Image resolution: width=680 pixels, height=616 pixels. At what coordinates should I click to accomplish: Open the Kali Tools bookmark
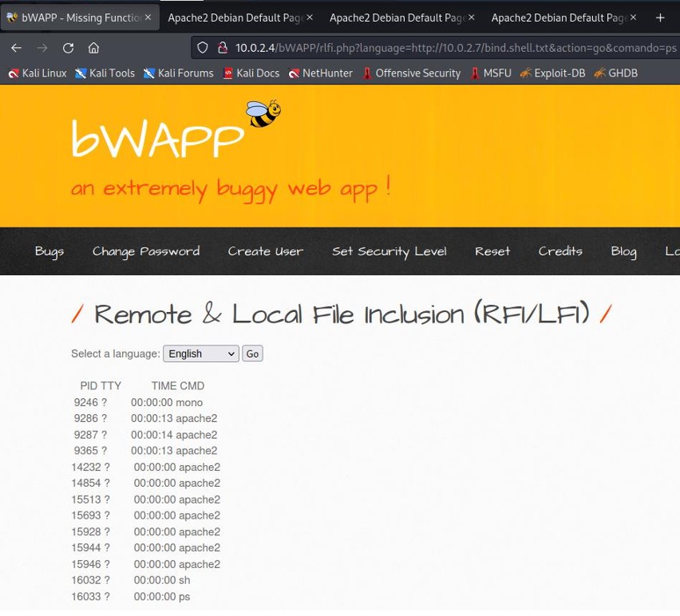click(105, 73)
